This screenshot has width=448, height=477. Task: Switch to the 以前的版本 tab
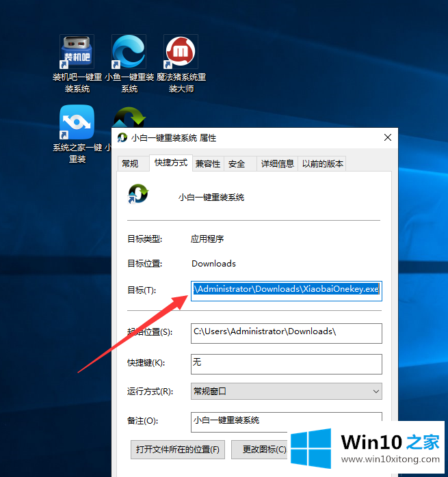click(x=322, y=163)
